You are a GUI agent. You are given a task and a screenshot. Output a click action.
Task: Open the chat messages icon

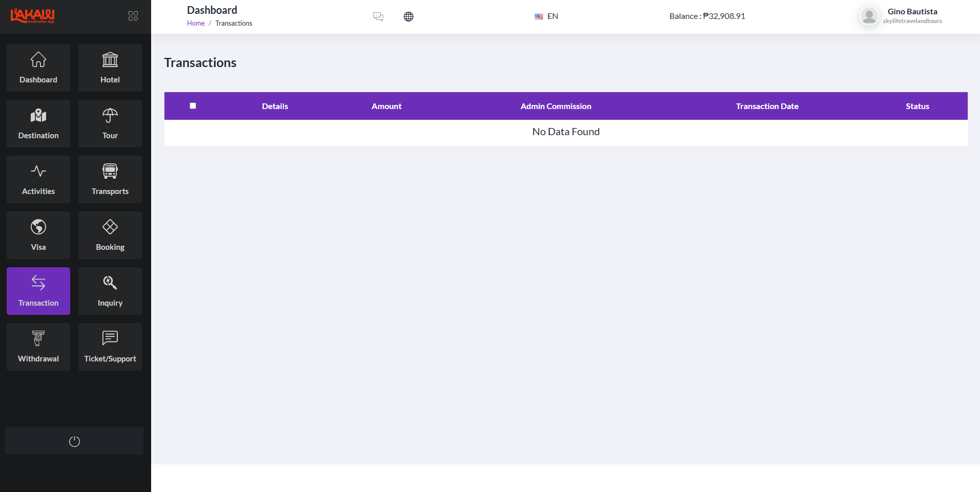coord(379,16)
